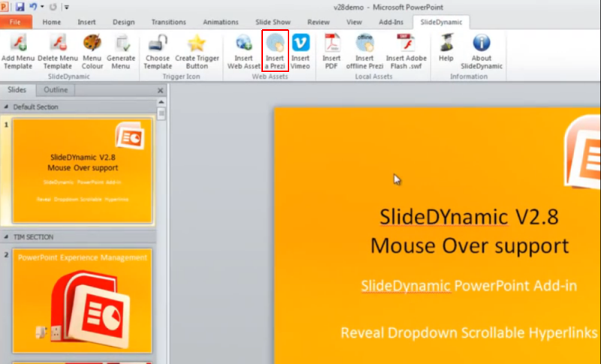601x364 pixels.
Task: Click the subtitle SlideDynamic PowerPoint Add-in on the slide
Action: 469,286
